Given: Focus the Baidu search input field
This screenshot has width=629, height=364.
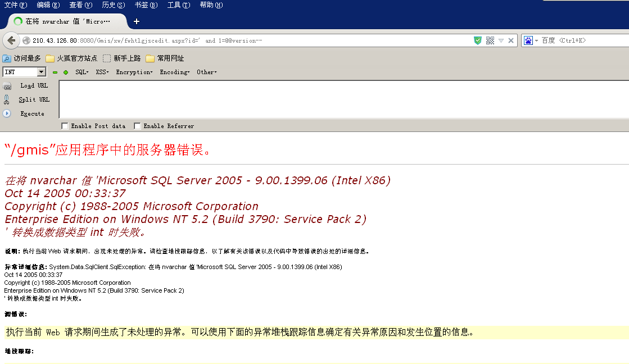Looking at the screenshot, I should click(x=584, y=40).
